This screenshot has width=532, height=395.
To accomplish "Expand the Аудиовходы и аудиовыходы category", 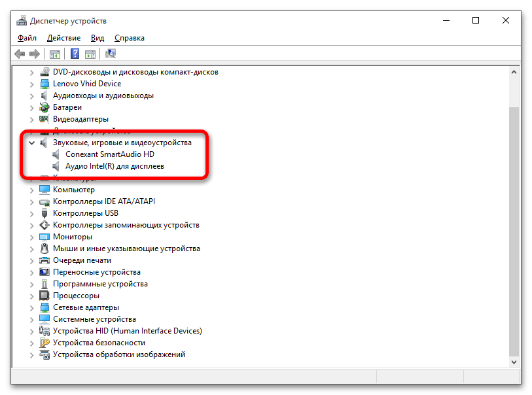I will point(31,96).
